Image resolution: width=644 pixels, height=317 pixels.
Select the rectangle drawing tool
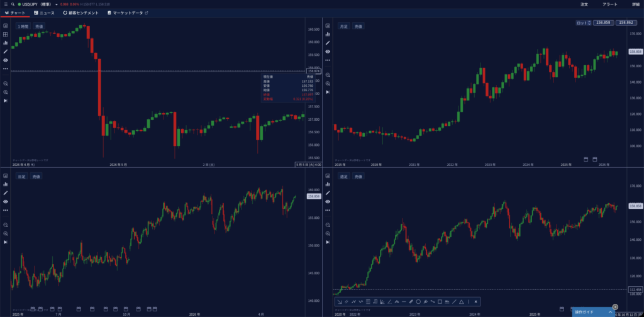[x=440, y=302]
